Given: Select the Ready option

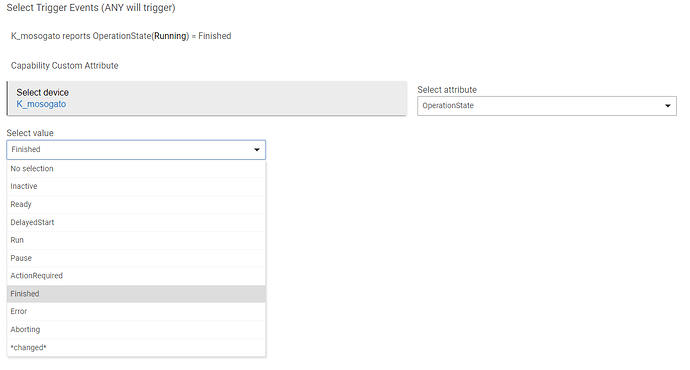Looking at the screenshot, I should 136,205.
